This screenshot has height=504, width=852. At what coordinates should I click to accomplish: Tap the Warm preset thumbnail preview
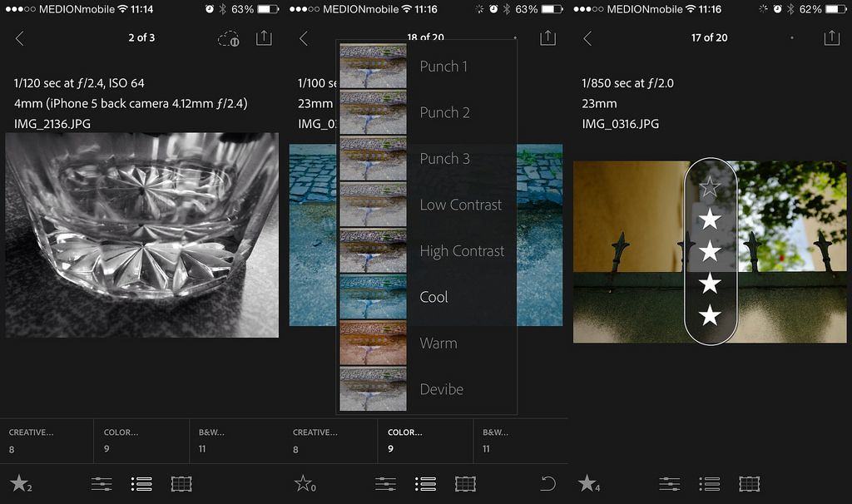373,343
